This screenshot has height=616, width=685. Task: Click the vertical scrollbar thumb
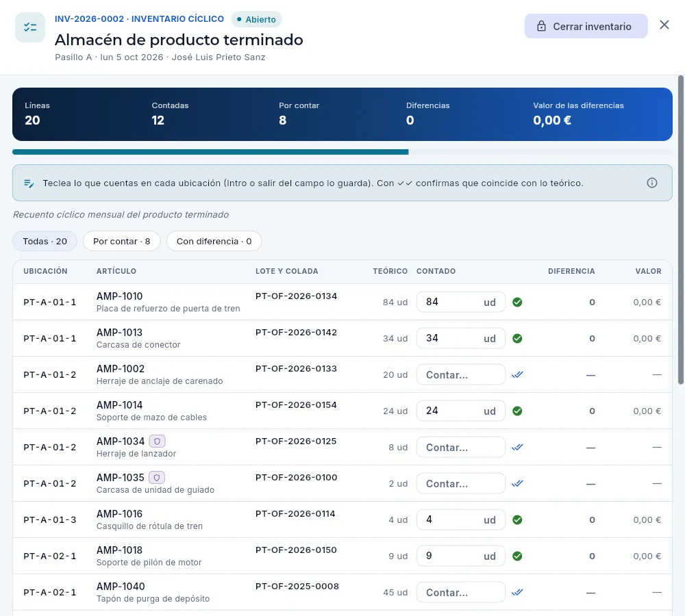coord(681,230)
